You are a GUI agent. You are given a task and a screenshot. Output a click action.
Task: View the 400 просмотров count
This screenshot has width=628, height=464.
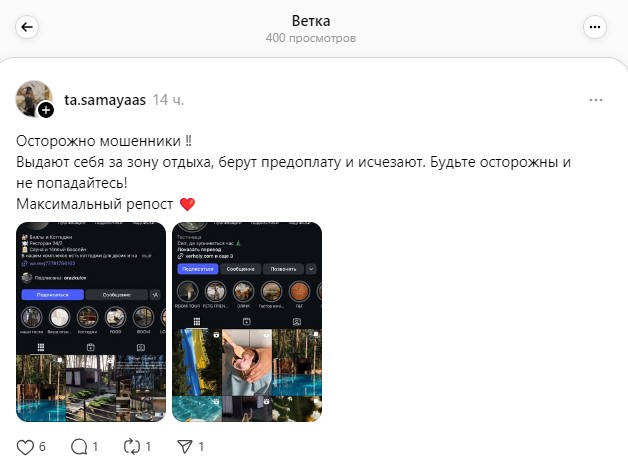click(x=311, y=38)
